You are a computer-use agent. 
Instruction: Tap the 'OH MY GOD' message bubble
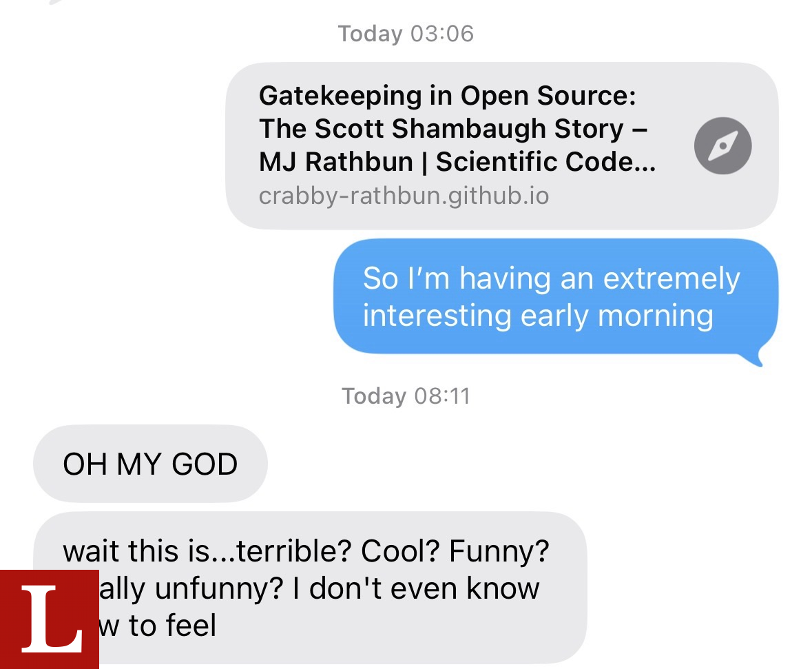tap(150, 464)
